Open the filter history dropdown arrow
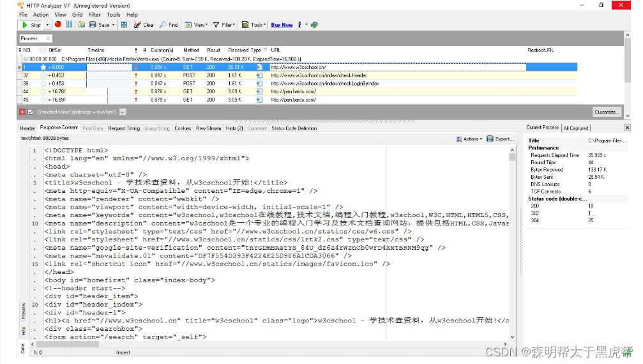 click(x=123, y=112)
